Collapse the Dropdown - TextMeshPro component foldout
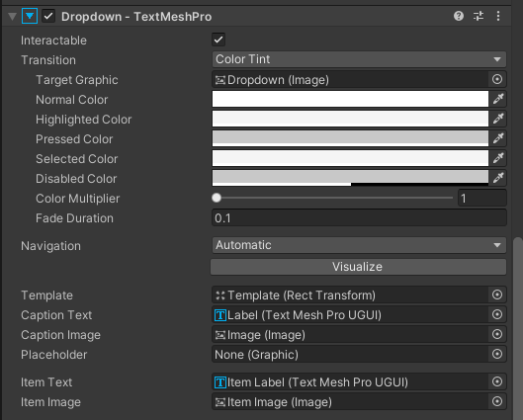The width and height of the screenshot is (523, 420). [x=12, y=17]
